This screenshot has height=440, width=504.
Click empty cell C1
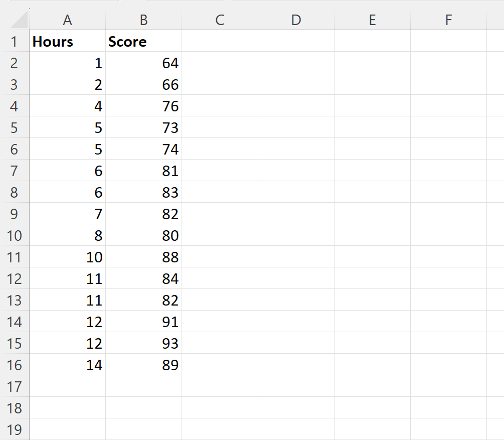tap(220, 41)
